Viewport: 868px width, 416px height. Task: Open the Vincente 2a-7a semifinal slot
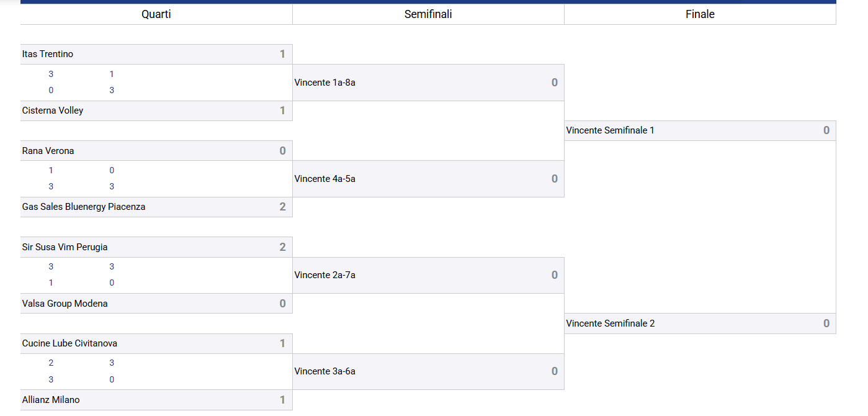[x=325, y=275]
